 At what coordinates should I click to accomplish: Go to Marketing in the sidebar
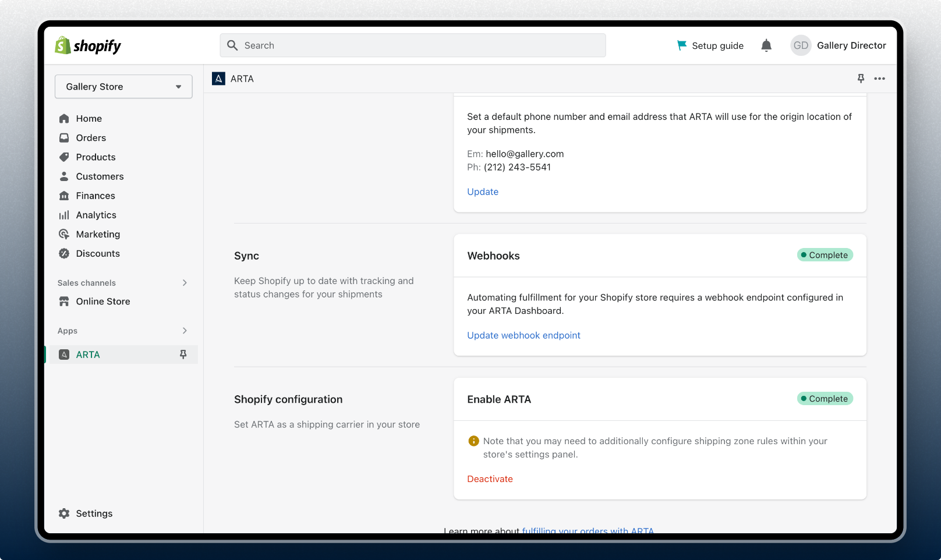[x=97, y=234]
